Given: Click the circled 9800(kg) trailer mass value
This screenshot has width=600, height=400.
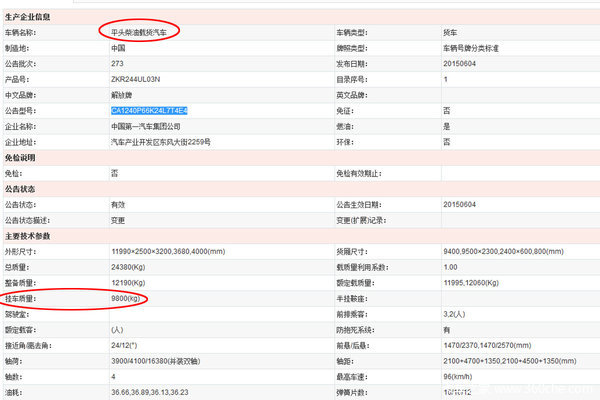Looking at the screenshot, I should 129,298.
